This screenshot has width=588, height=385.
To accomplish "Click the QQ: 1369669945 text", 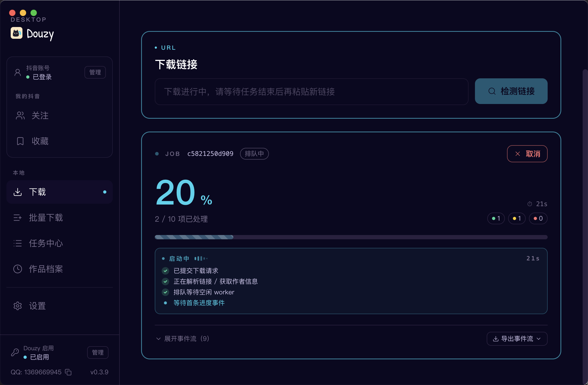I will tap(36, 372).
